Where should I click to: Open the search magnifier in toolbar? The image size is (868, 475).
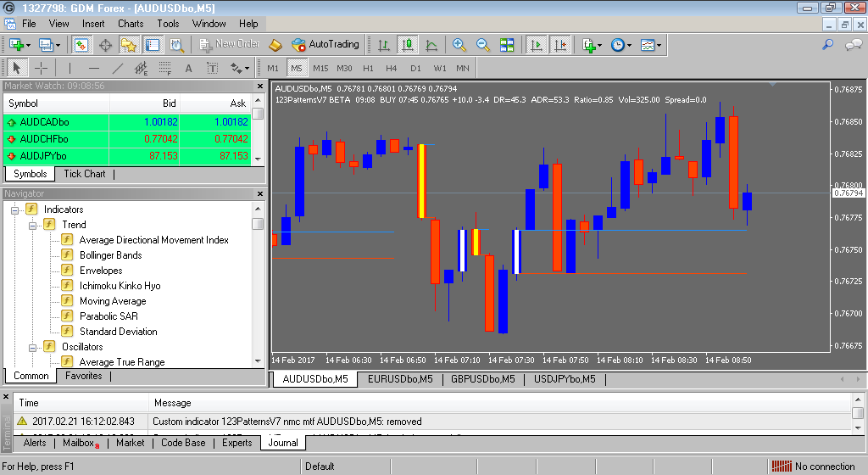(x=827, y=45)
